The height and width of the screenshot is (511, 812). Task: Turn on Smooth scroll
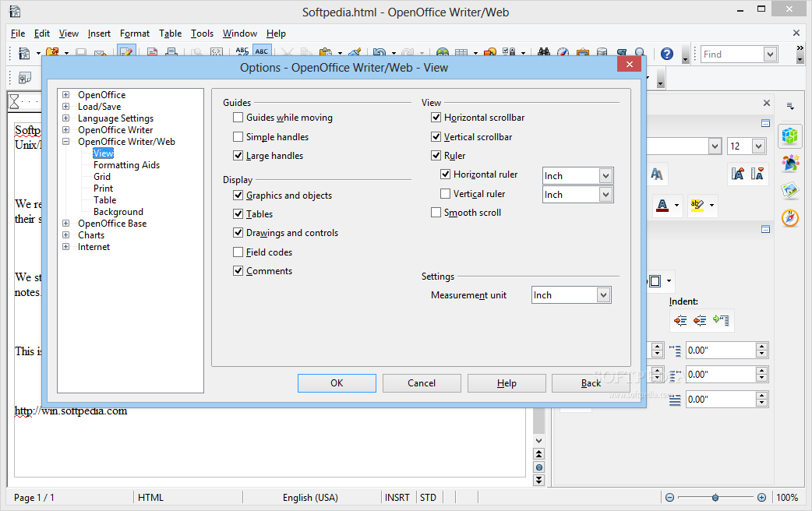click(x=436, y=213)
